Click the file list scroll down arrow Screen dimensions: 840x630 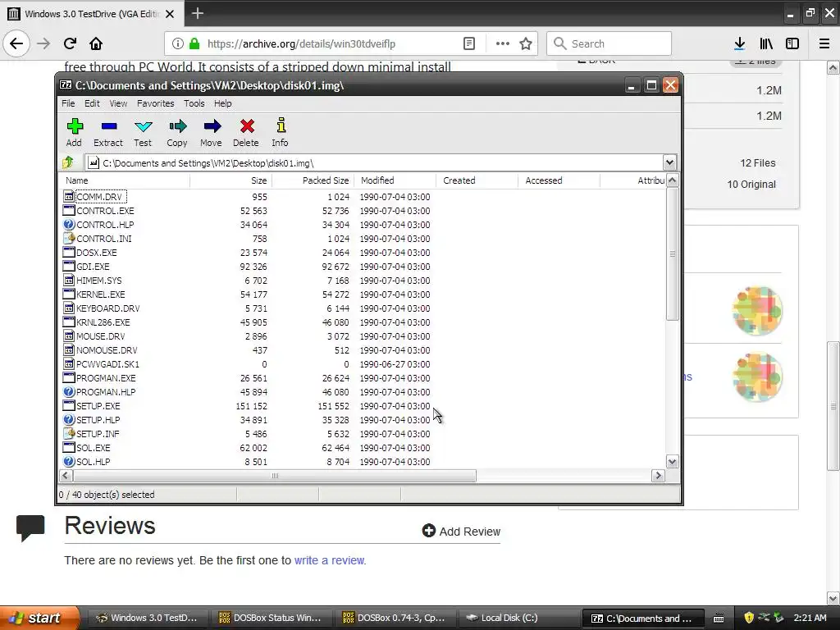click(673, 461)
